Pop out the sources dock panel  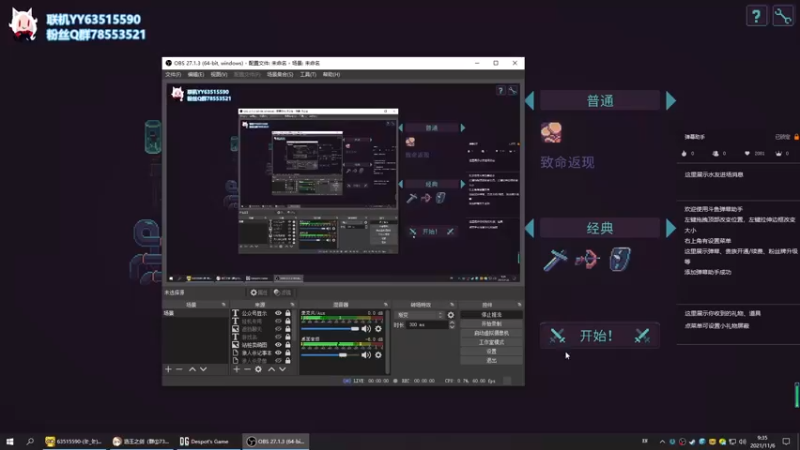click(292, 305)
